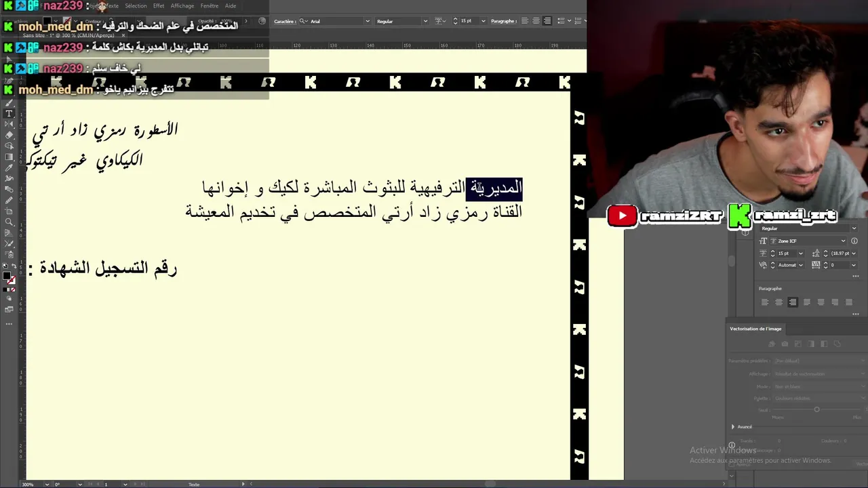Click the stroke color swatch in toolbar
The height and width of the screenshot is (488, 868).
12,280
